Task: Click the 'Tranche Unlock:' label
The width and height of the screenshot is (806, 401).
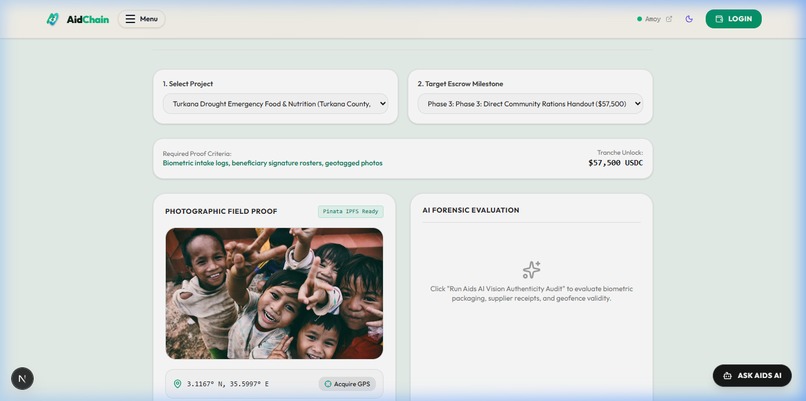Action: [x=620, y=153]
